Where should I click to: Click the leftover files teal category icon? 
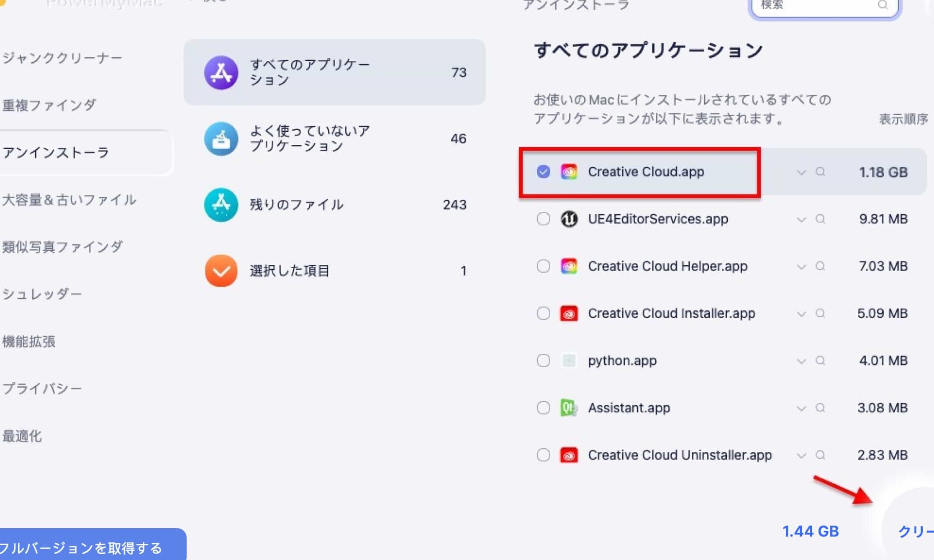tap(221, 205)
